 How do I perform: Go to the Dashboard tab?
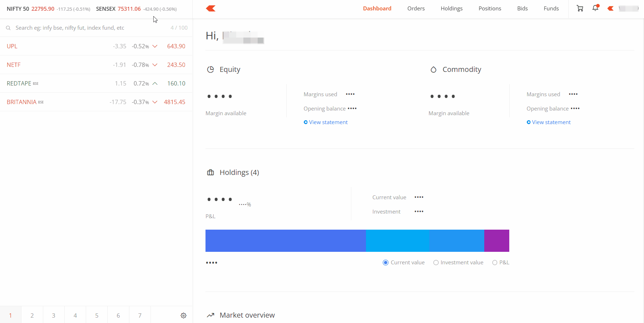coord(377,9)
